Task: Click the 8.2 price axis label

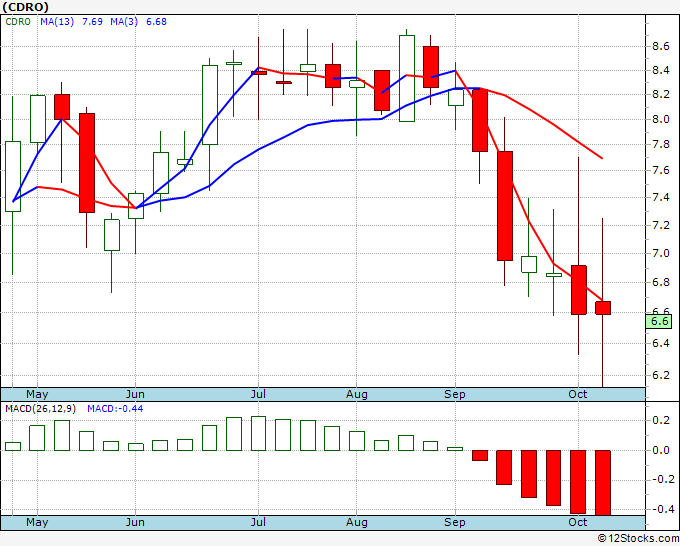Action: click(x=660, y=95)
